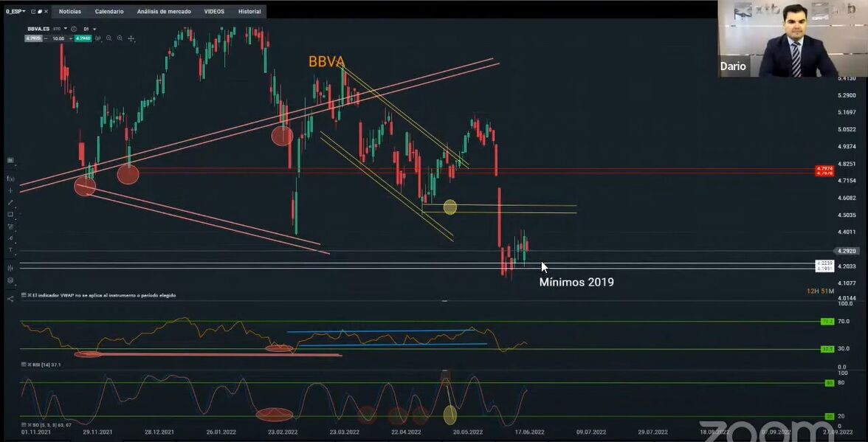
Task: Select the rectangle shape tool
Action: (x=10, y=214)
